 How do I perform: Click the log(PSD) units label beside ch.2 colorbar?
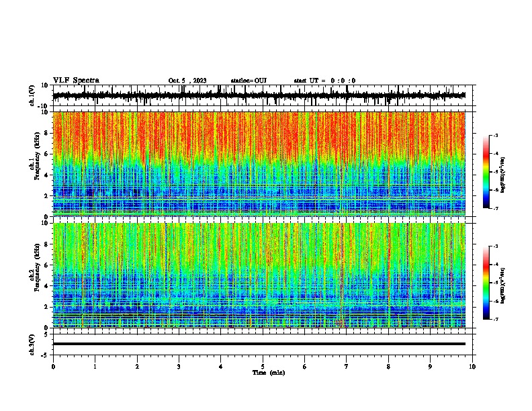502,285
